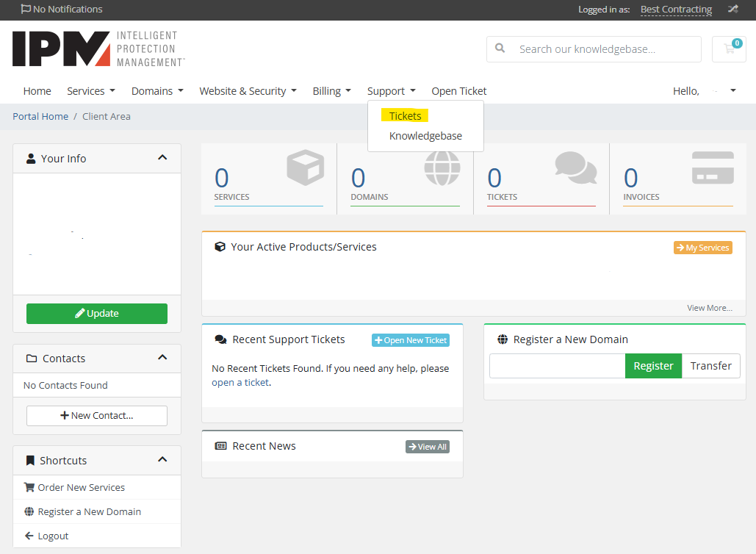
Task: Click the knowledgebase search magnifier icon
Action: [500, 48]
